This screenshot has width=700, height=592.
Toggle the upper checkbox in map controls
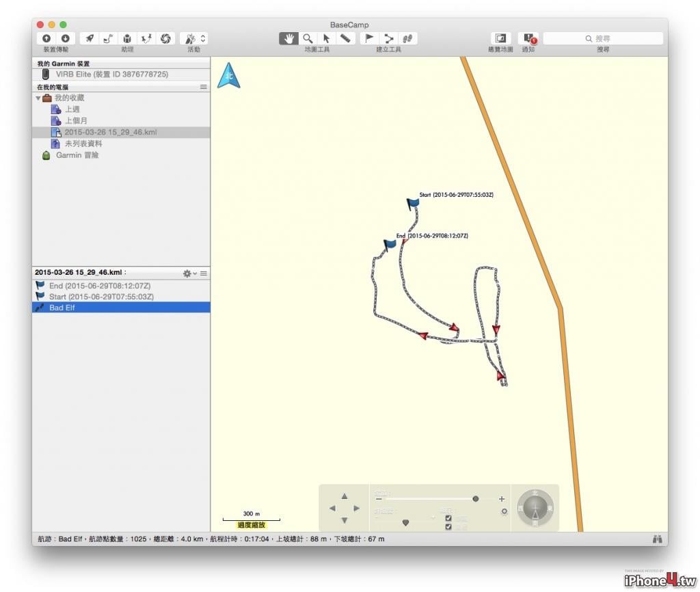[448, 518]
